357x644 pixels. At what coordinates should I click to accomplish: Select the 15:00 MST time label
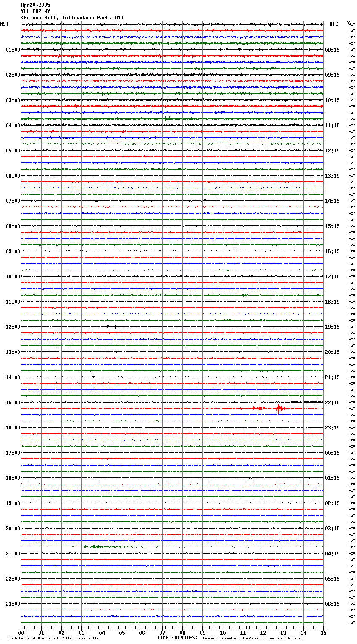click(x=13, y=403)
